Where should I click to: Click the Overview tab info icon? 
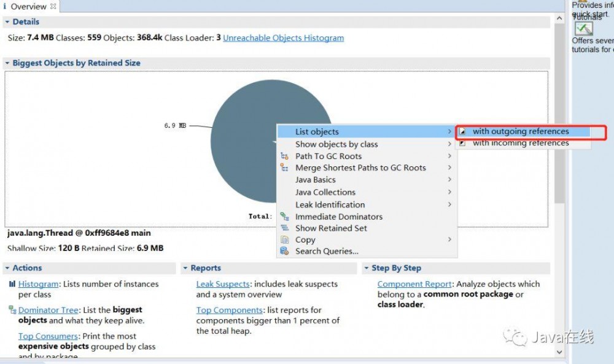5,6
